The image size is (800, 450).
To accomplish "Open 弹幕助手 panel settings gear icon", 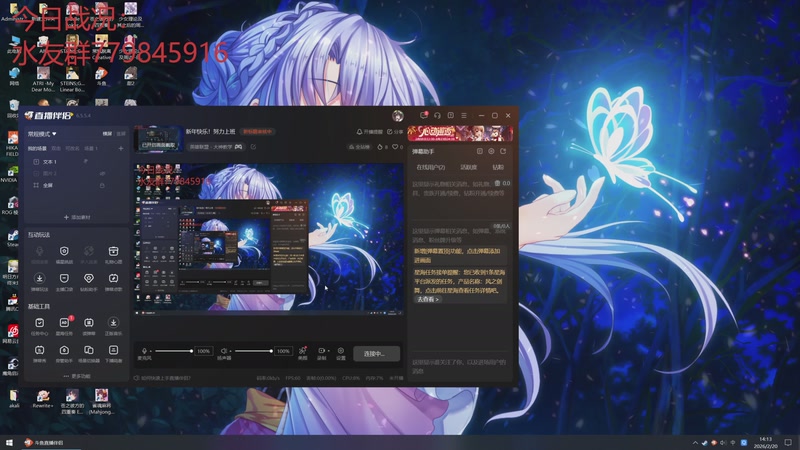I will [x=491, y=152].
